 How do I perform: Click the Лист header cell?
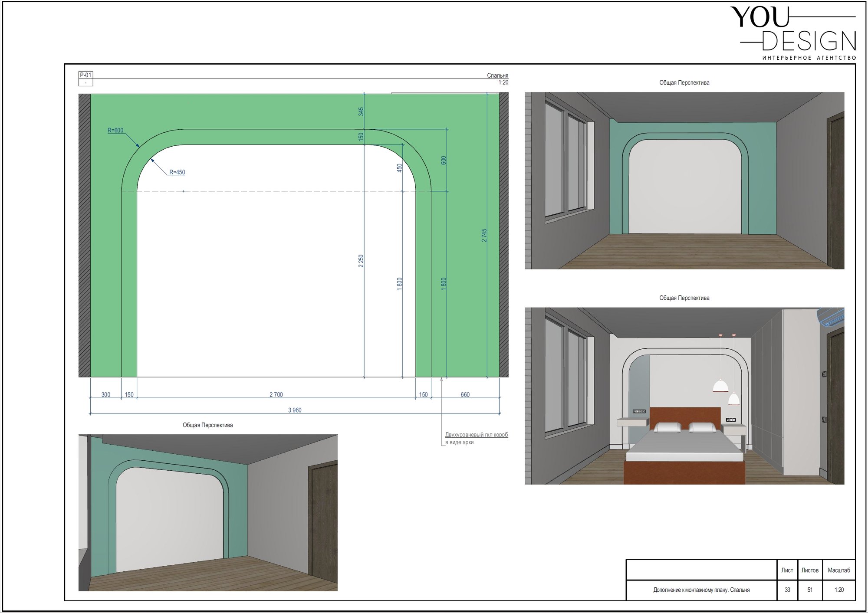tap(787, 570)
